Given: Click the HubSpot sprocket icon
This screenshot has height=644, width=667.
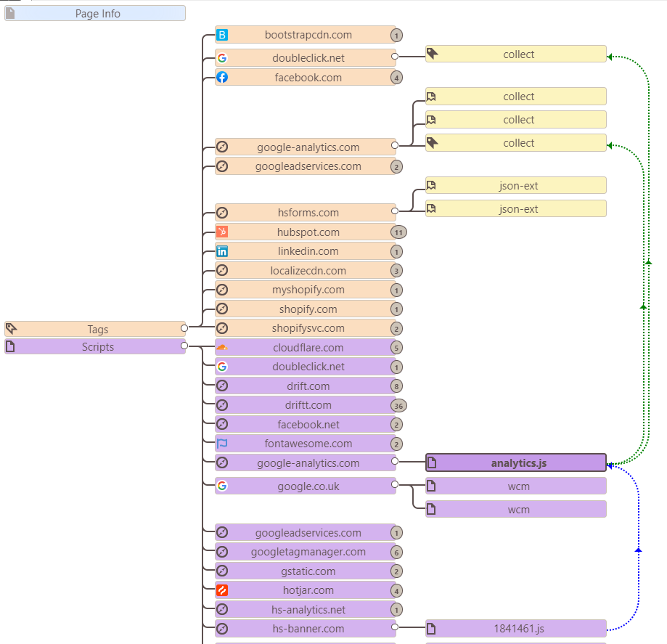Looking at the screenshot, I should pos(222,232).
